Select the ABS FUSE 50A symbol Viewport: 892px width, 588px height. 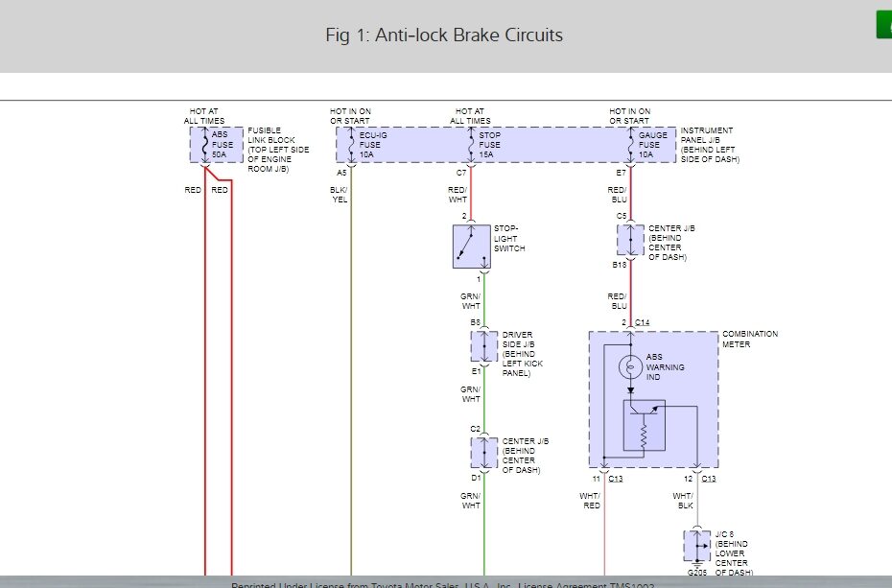pos(216,145)
